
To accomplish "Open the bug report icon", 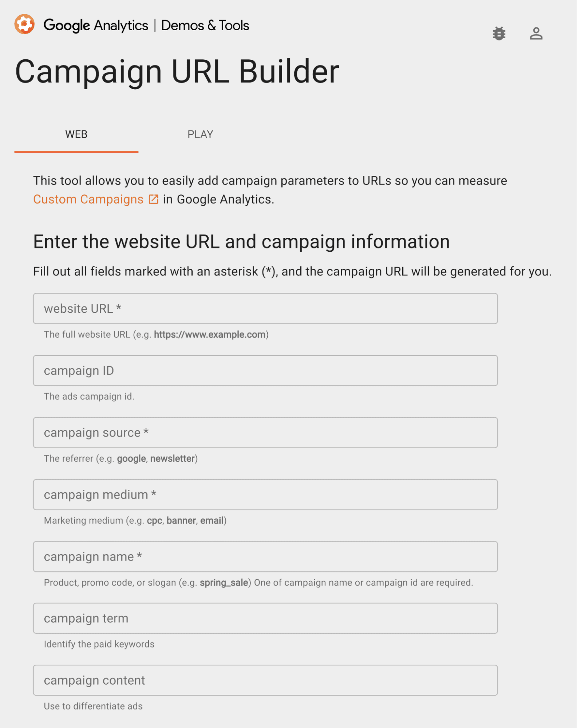I will pyautogui.click(x=499, y=34).
